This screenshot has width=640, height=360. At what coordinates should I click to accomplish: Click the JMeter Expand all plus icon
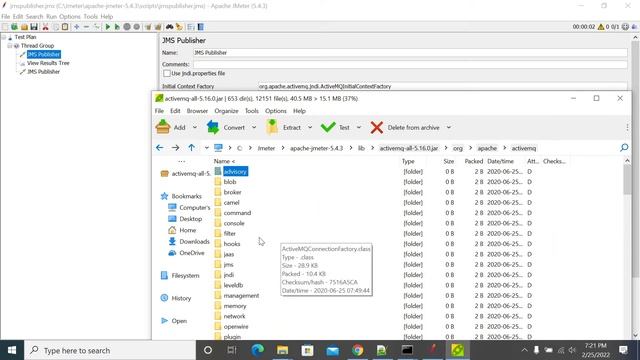[x=76, y=27]
